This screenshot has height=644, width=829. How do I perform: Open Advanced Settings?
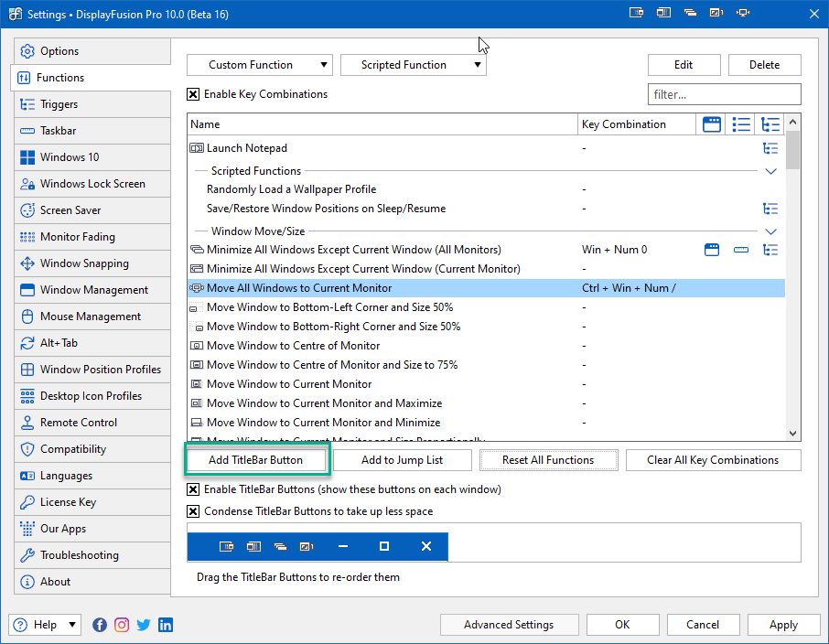pos(509,625)
